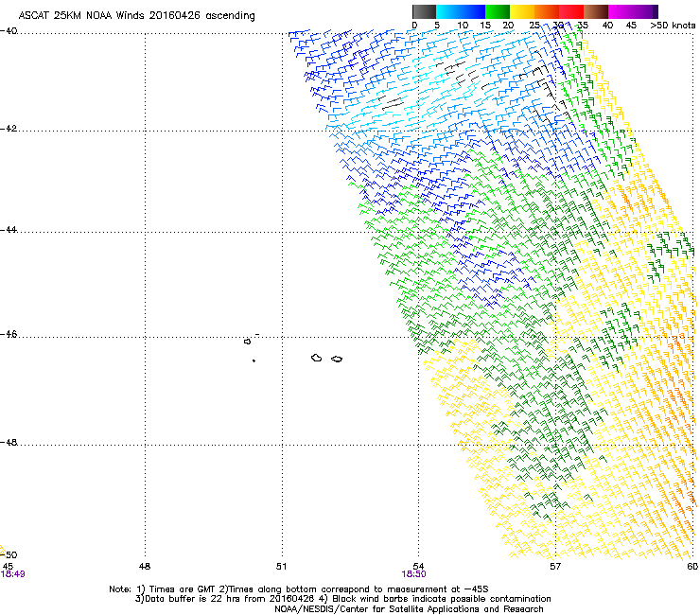Click the brown 35–40 knots legend swatch
Image resolution: width=700 pixels, height=615 pixels.
[x=596, y=11]
